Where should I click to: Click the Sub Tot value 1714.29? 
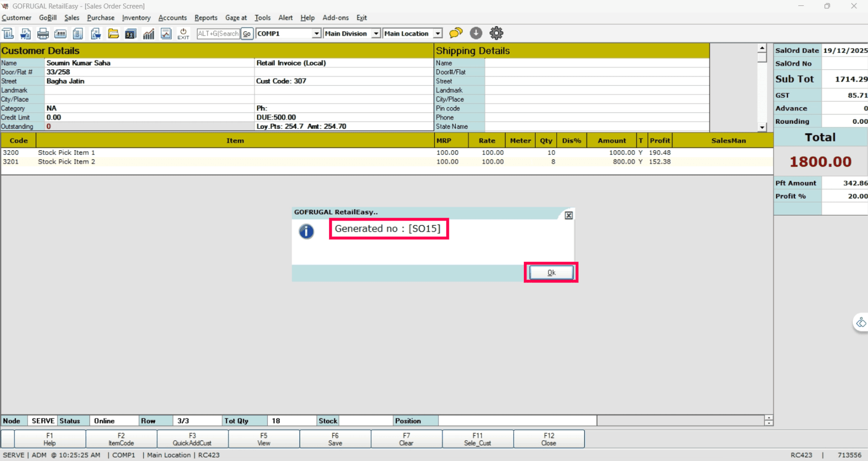tap(851, 79)
